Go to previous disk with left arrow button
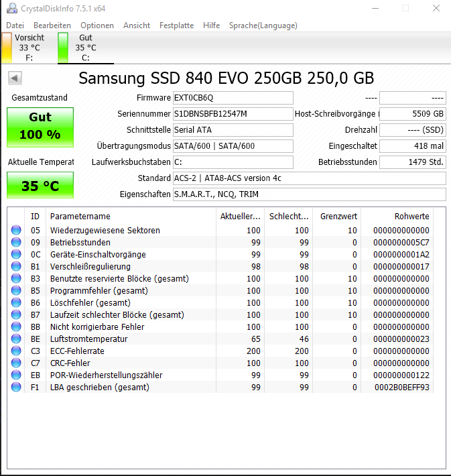Screen dimensions: 451x476 (15, 78)
